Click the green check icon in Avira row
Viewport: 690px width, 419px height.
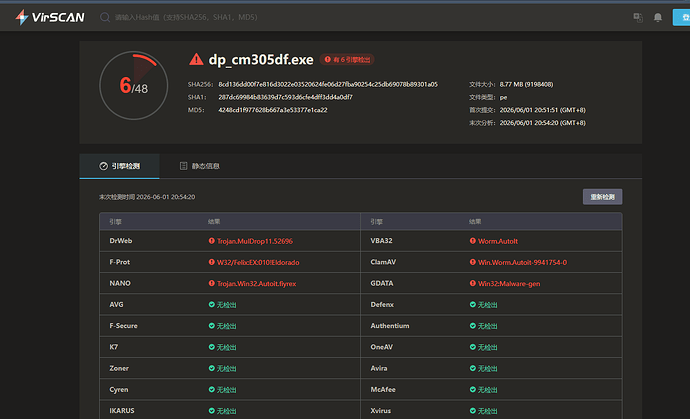pyautogui.click(x=473, y=368)
